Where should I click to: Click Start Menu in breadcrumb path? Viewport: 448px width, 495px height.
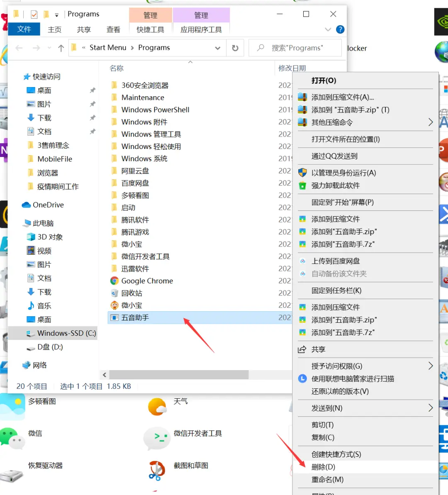108,48
